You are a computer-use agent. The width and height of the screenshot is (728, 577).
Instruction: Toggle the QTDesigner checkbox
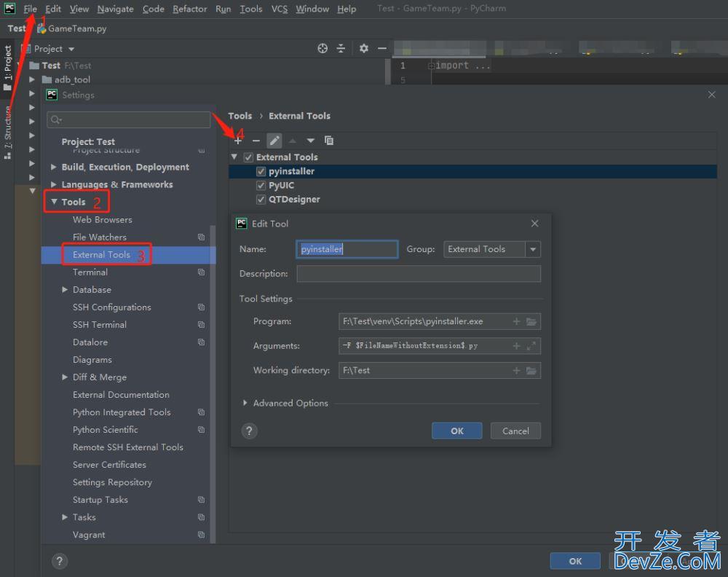point(261,200)
